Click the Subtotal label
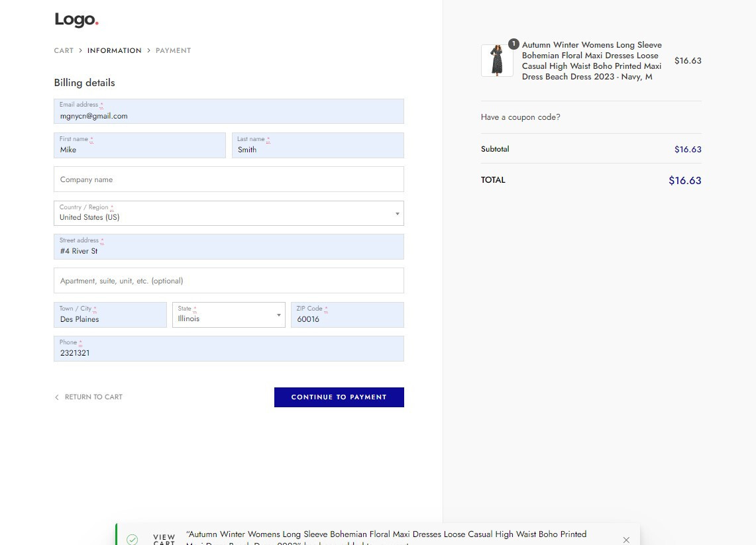 (x=495, y=149)
